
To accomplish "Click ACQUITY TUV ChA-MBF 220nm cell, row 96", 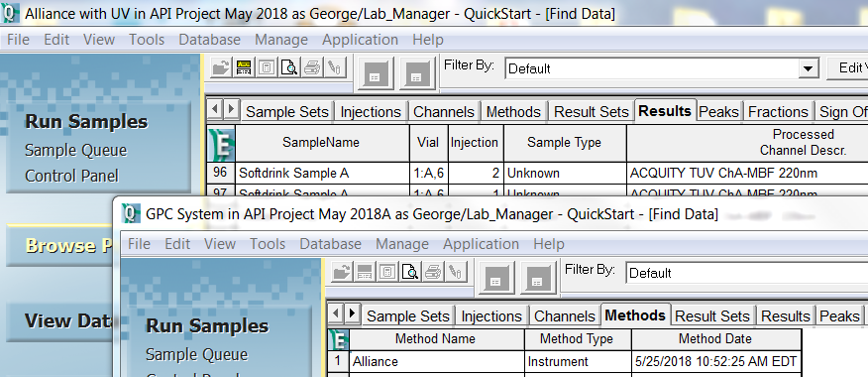I will 747,173.
